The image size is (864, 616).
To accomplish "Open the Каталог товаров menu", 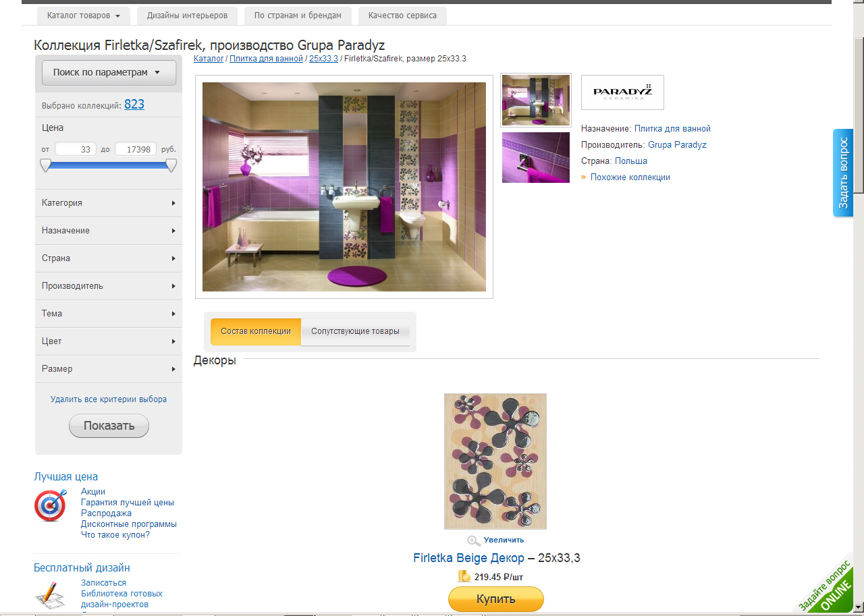I will pos(83,16).
